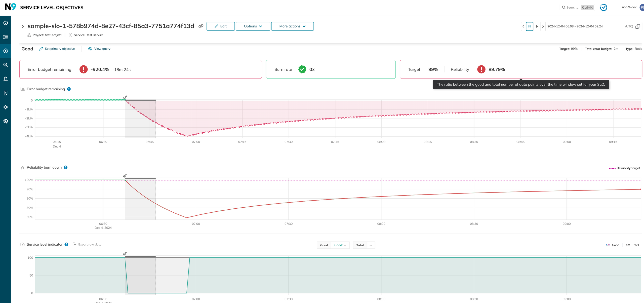The width and height of the screenshot is (644, 303).
Task: Click the (UTC) timezone label
Action: (629, 26)
